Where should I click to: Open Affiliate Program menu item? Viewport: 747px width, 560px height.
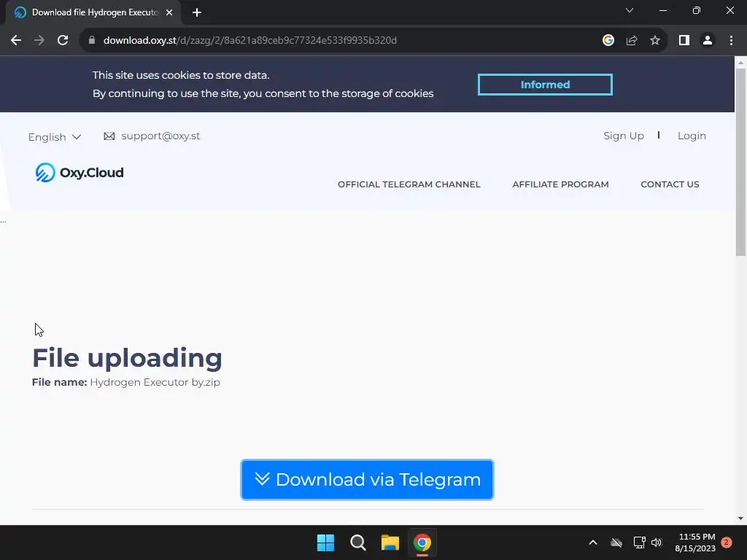click(x=560, y=184)
